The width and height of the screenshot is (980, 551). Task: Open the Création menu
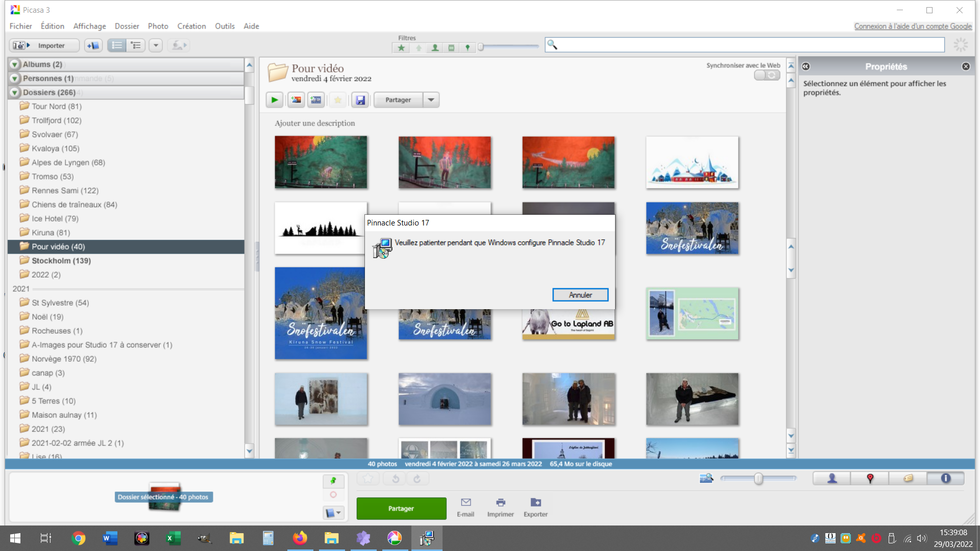(191, 26)
